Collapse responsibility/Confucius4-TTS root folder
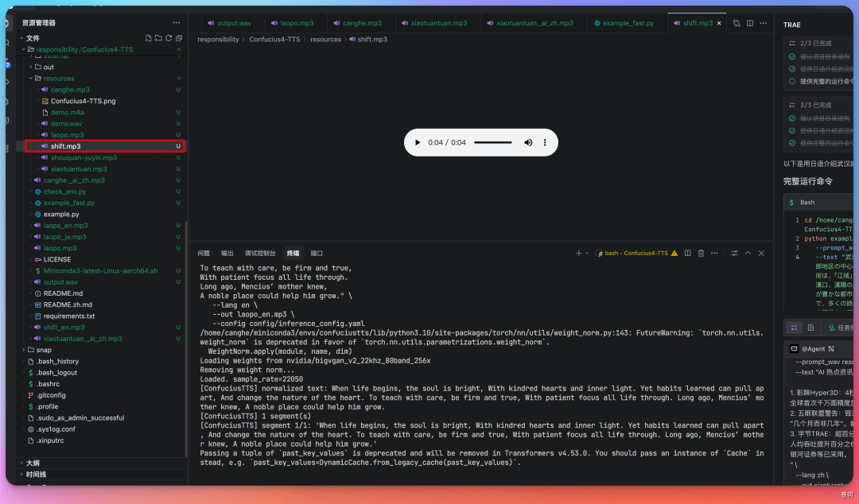Viewport: 859px width, 504px height. click(x=23, y=49)
